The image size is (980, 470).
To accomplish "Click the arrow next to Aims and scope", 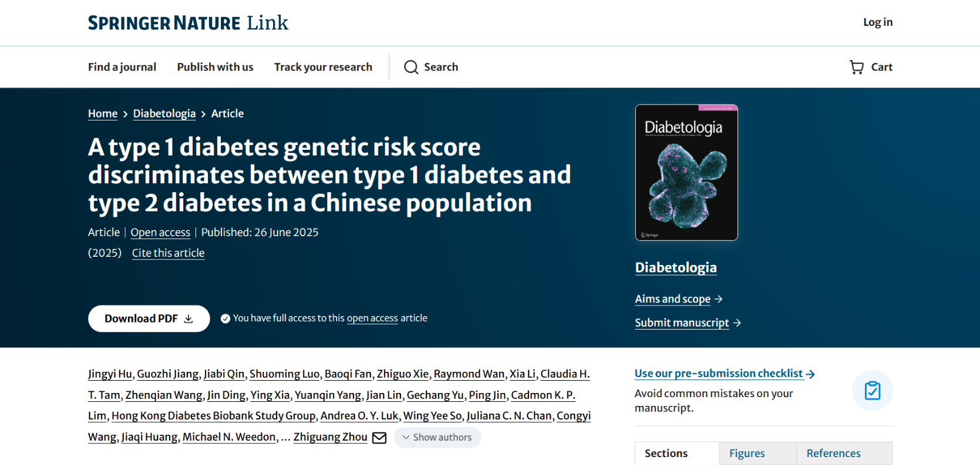I will point(719,299).
